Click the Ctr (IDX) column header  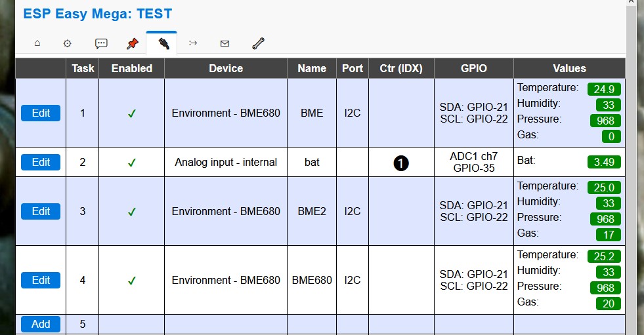(401, 68)
